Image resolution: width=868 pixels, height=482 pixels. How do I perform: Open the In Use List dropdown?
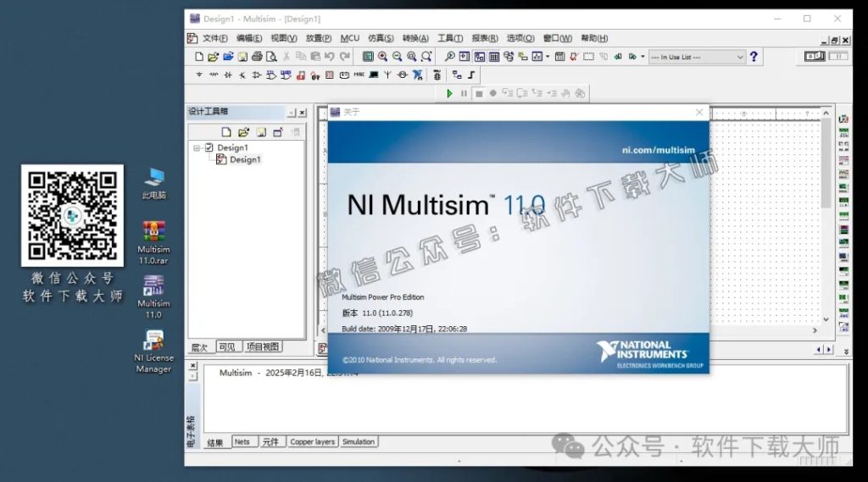coord(697,57)
